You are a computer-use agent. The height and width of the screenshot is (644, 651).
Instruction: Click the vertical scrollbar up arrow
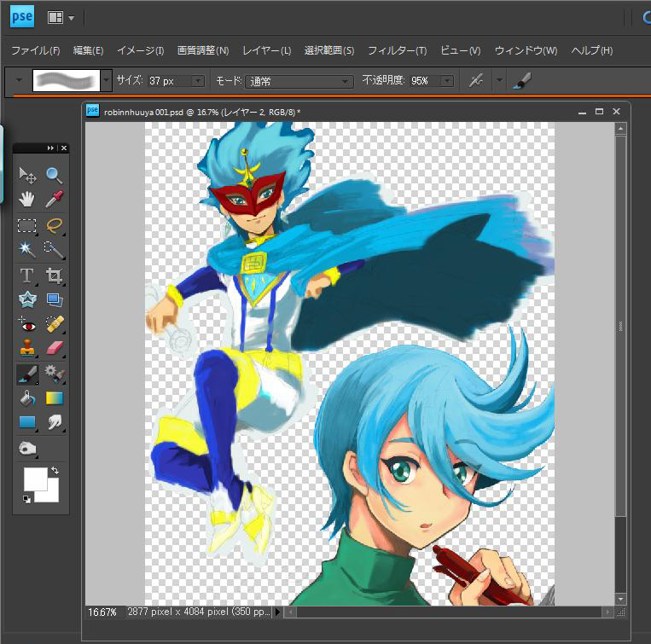click(620, 129)
